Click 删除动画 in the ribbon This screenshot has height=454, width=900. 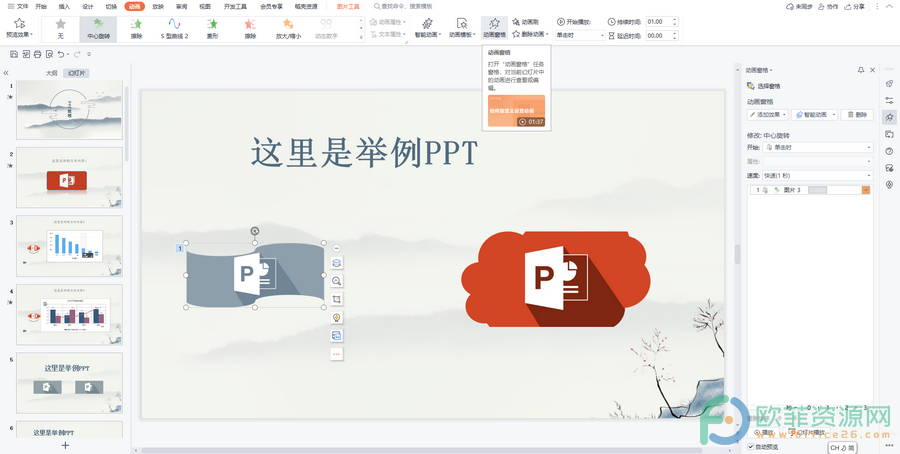(530, 34)
